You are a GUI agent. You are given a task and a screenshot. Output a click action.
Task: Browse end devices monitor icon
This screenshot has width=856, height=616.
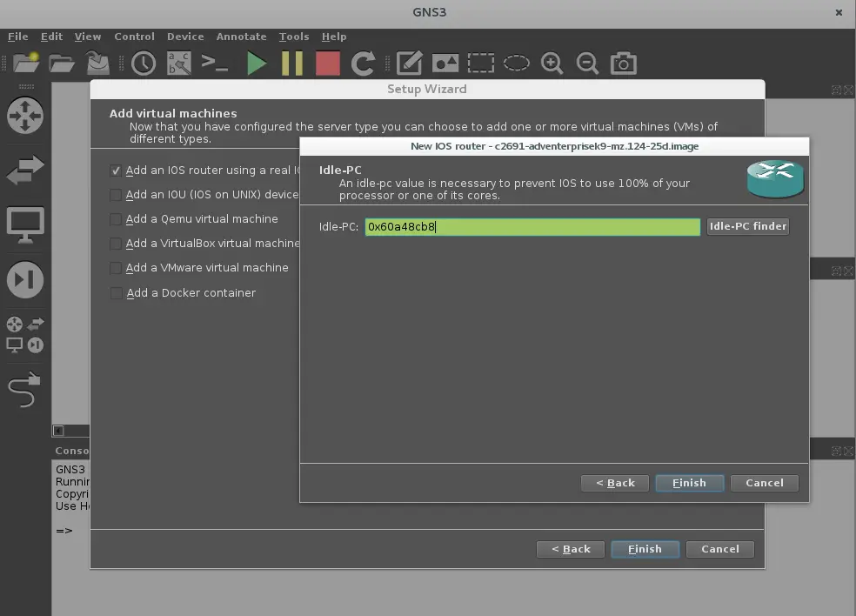point(25,224)
